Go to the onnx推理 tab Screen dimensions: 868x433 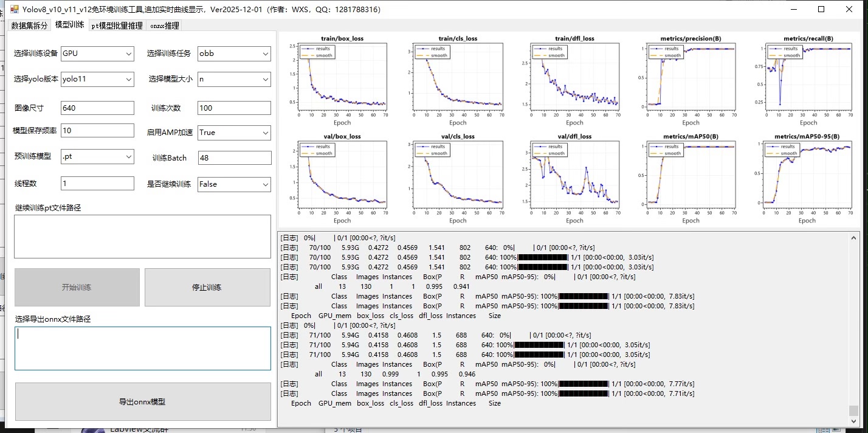(164, 26)
